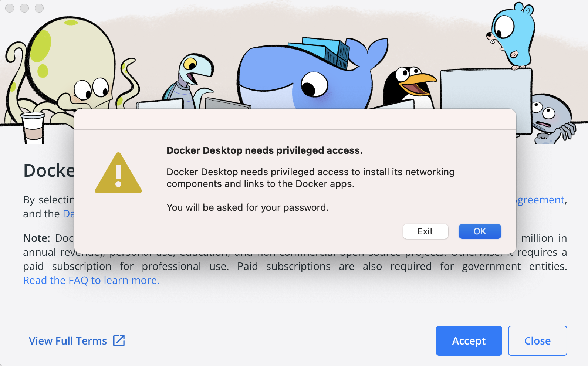Click the red close window button
Image resolution: width=588 pixels, height=366 pixels.
tap(10, 8)
